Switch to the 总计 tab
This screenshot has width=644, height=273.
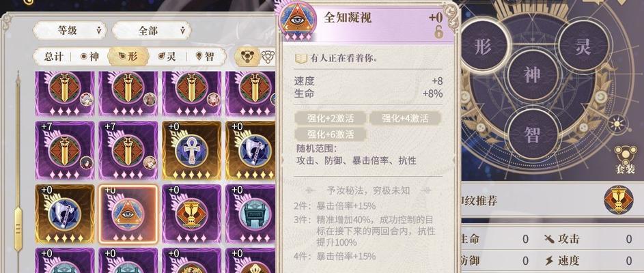tap(53, 57)
